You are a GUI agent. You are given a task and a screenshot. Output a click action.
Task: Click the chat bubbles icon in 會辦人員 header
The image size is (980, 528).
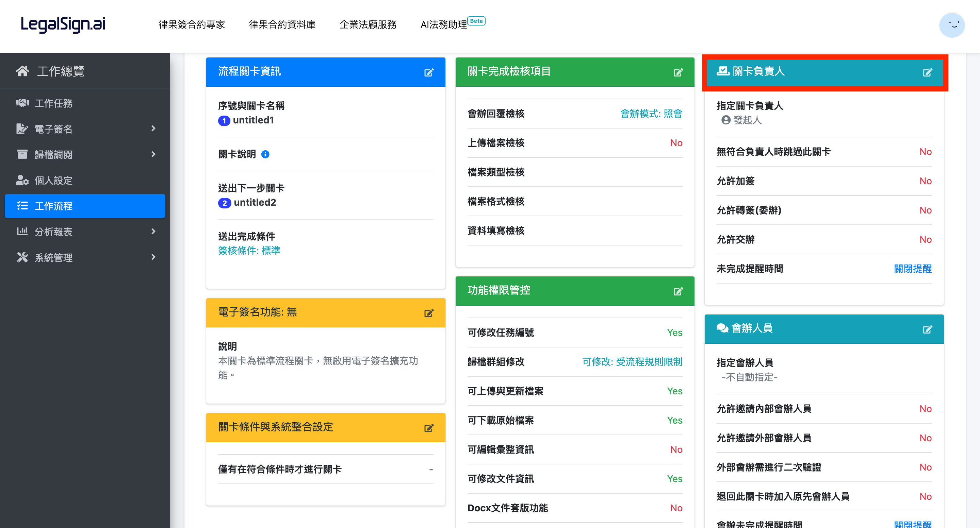722,328
